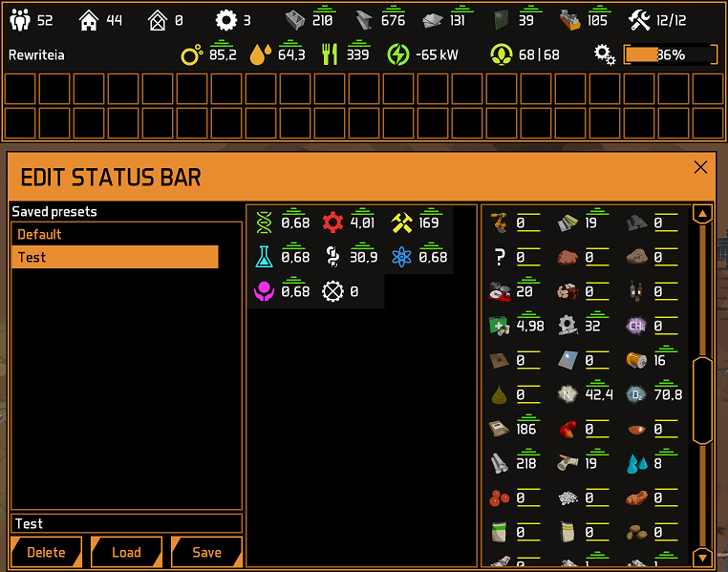Click the Saved presets heading
Viewport: 728px width, 572px height.
pos(54,212)
